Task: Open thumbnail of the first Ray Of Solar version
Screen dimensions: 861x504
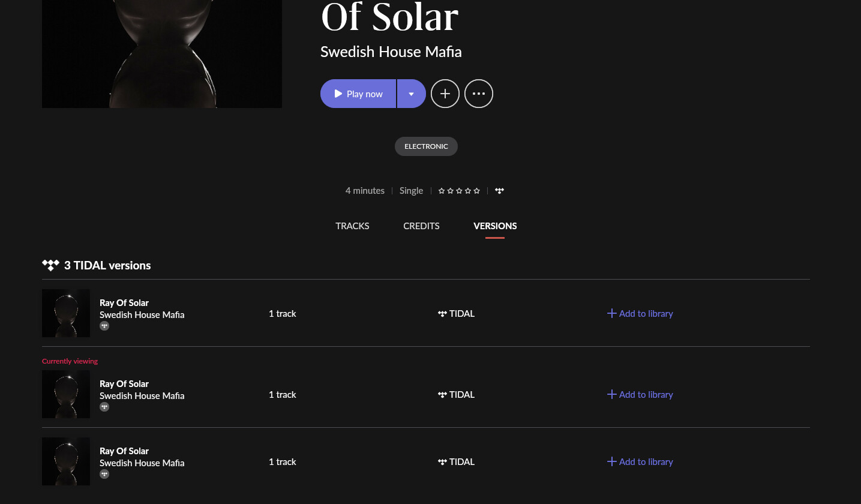Action: (66, 313)
